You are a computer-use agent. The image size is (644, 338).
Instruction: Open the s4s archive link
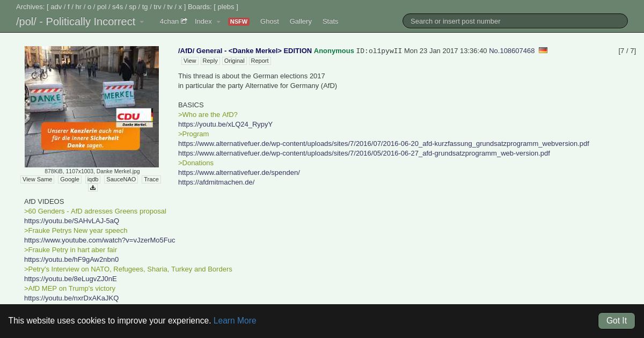[x=118, y=7]
